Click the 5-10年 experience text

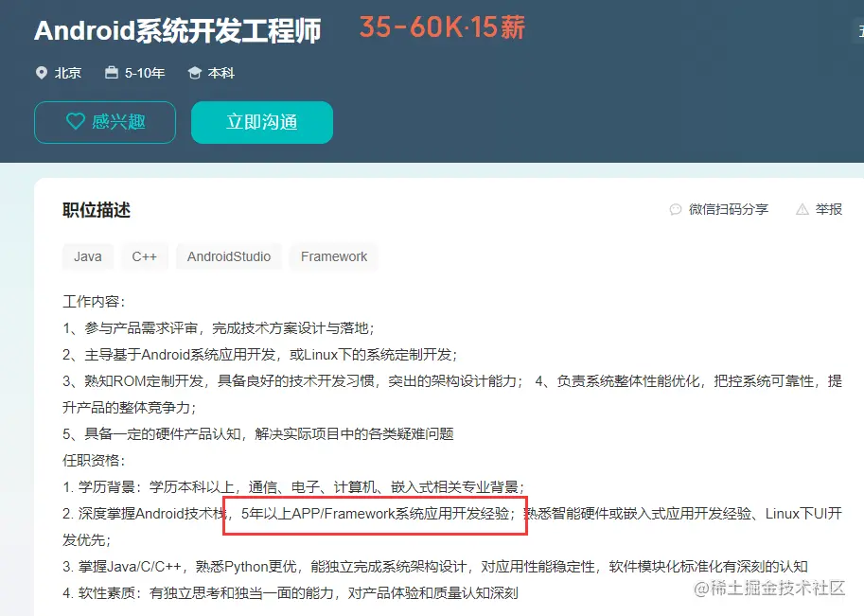[x=145, y=73]
